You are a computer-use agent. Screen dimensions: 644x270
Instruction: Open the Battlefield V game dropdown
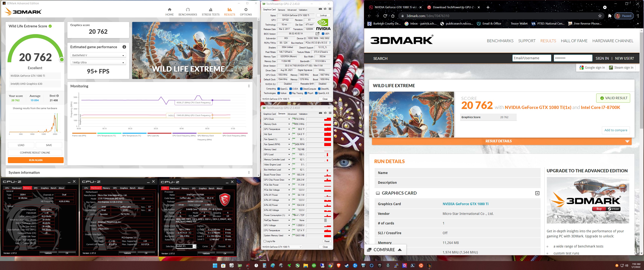98,55
